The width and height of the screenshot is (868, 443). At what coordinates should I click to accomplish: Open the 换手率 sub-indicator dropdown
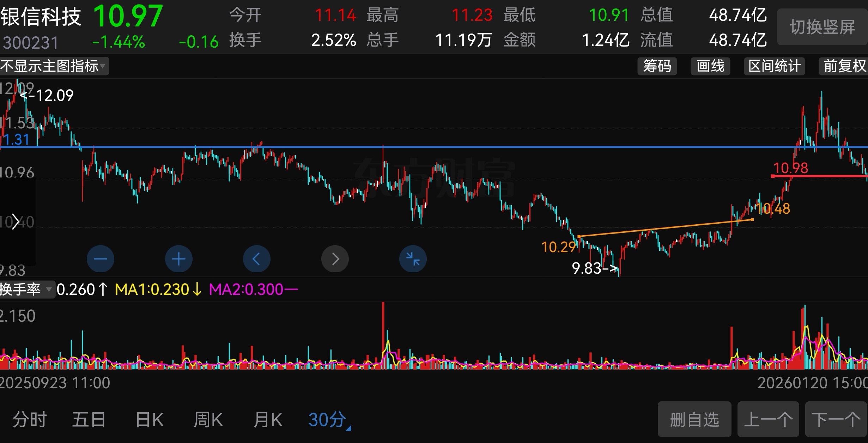(27, 290)
